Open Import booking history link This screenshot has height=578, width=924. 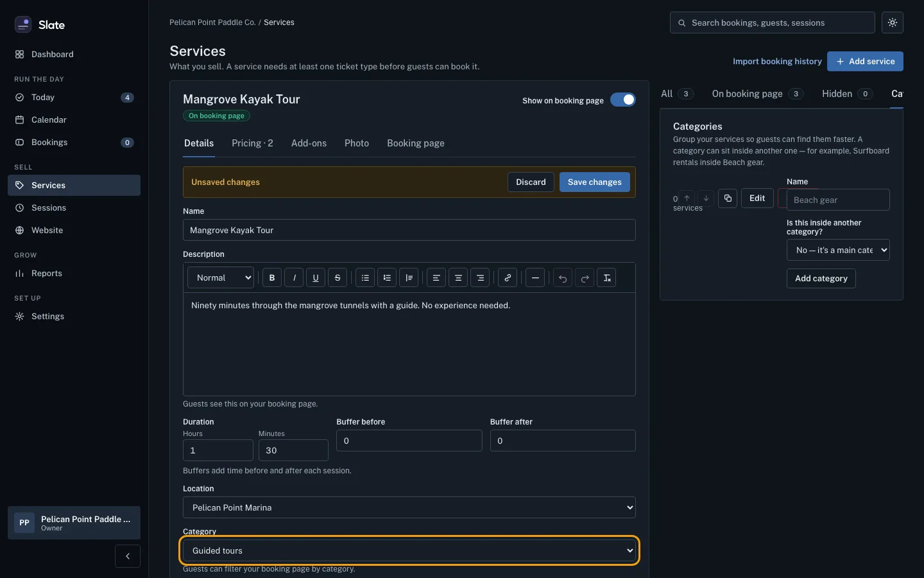point(777,61)
